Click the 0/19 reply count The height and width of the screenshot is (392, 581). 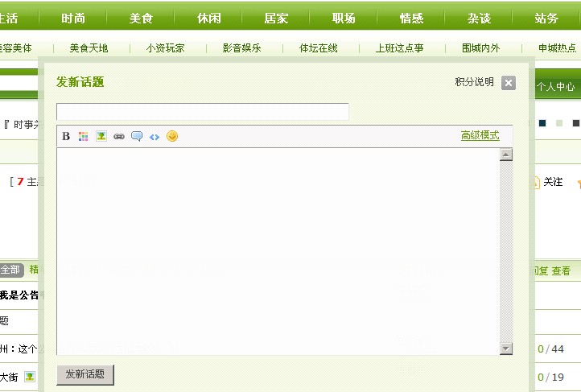pyautogui.click(x=550, y=378)
